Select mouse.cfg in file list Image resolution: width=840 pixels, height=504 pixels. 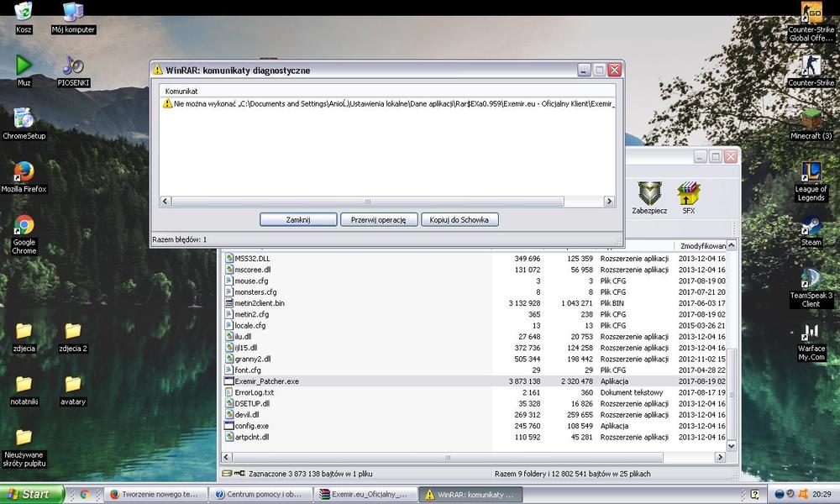(x=475, y=281)
